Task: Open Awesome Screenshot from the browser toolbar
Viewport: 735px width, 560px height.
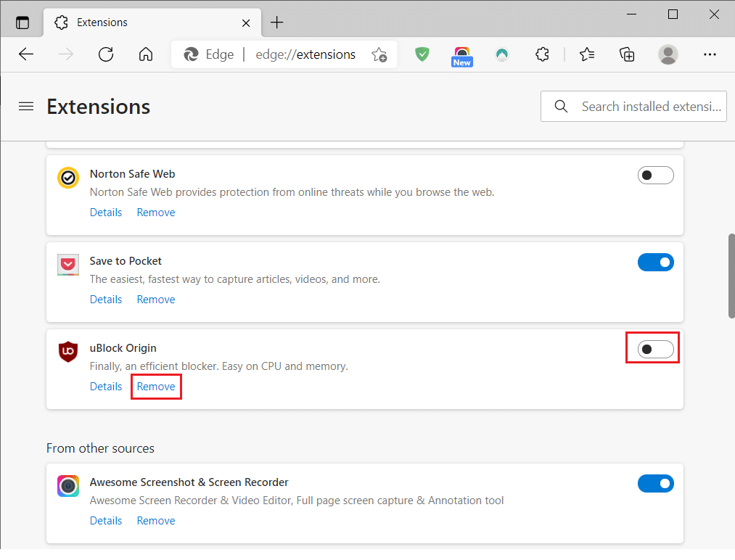Action: pos(461,51)
